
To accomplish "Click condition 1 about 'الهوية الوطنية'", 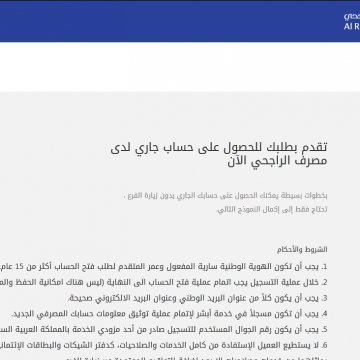I will pyautogui.click(x=164, y=267).
